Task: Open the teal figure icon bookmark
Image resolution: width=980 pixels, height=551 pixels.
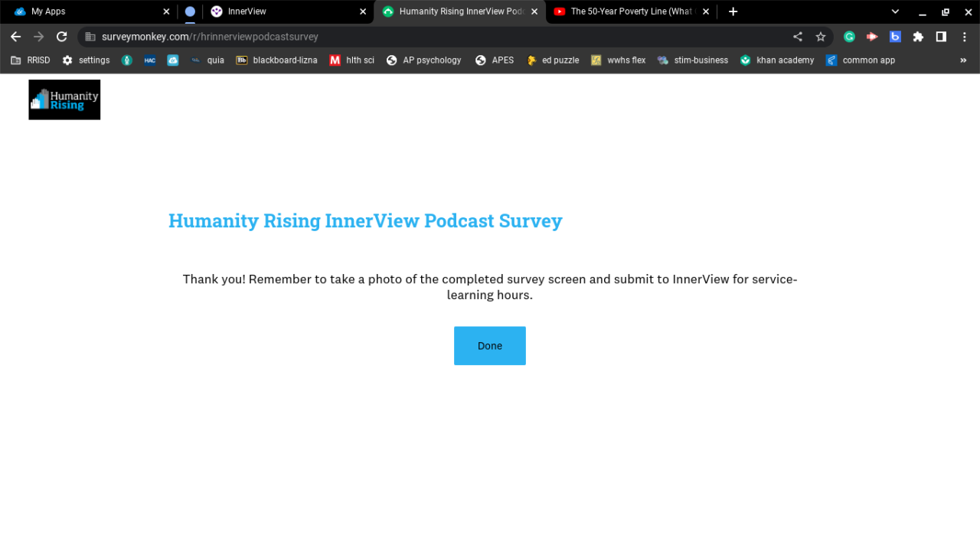Action: tap(127, 60)
